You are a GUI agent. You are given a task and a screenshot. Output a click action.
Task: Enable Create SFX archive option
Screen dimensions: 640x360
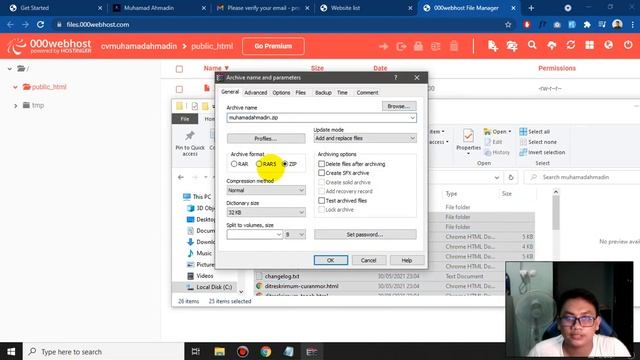click(x=322, y=173)
